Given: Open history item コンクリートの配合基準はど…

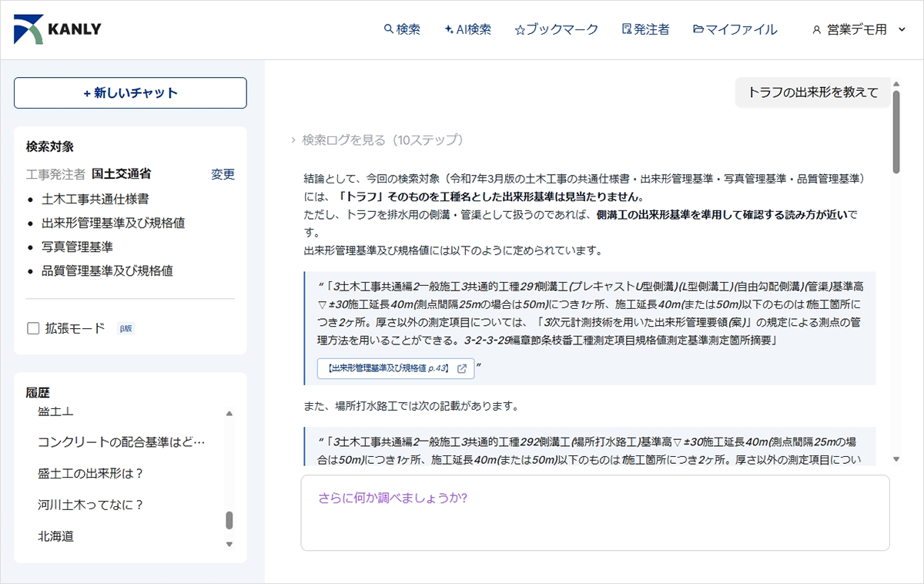Looking at the screenshot, I should 122,442.
